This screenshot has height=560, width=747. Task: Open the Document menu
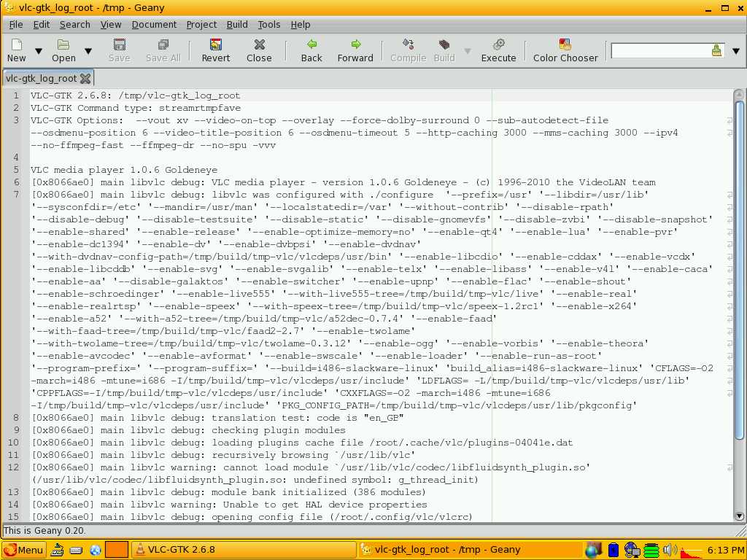click(x=154, y=24)
